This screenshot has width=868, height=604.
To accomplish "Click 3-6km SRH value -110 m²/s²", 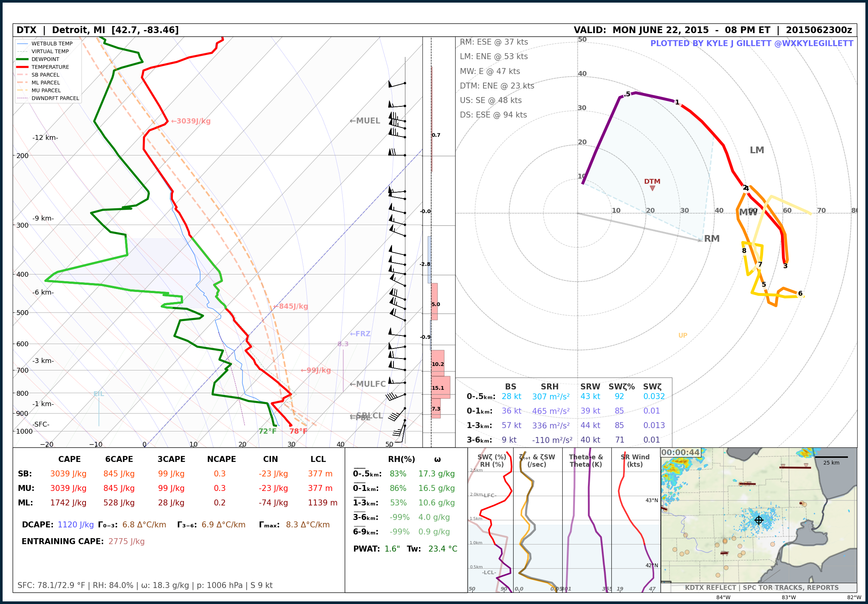I will click(552, 440).
